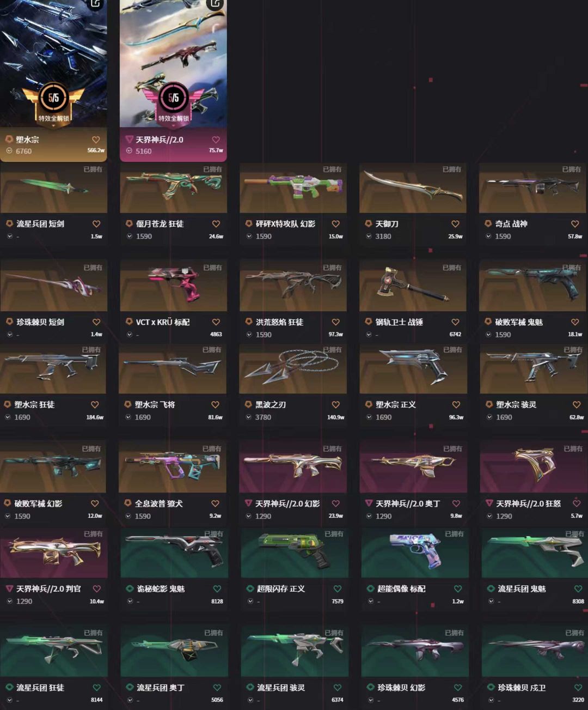Viewport: 588px width, 710px height.
Task: Click the share icon on 天界神兵//2.0 bundle card
Action: (216, 4)
